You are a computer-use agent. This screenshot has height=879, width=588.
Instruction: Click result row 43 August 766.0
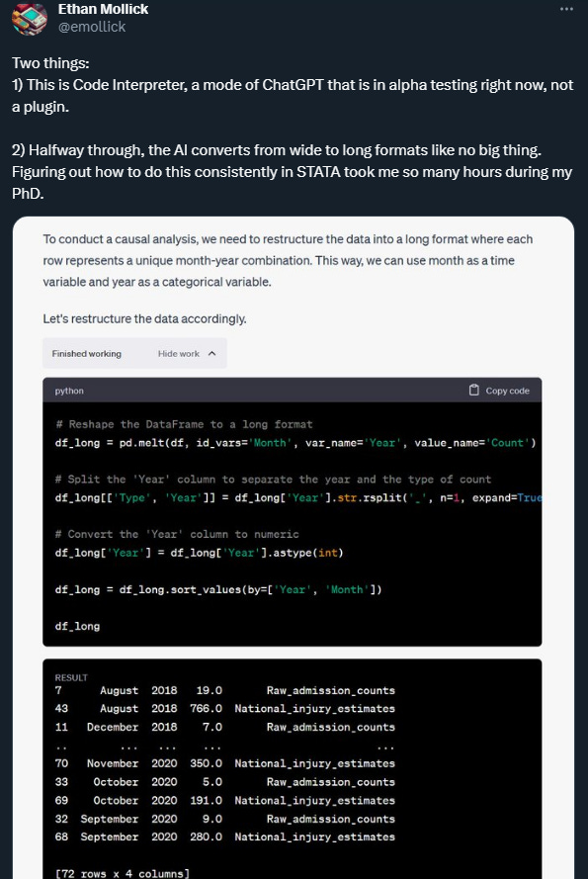(224, 709)
